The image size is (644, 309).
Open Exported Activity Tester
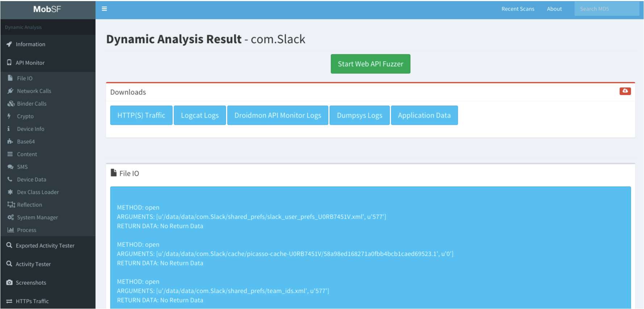tap(48, 246)
